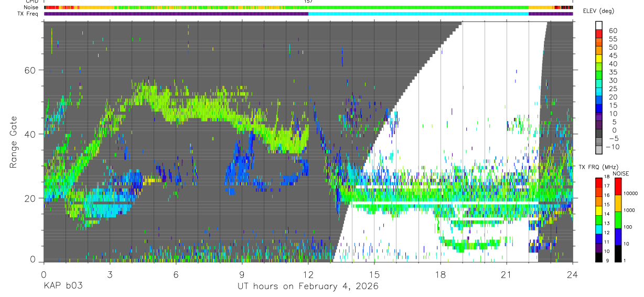Click the Range Gate axis tick "40"

tap(30, 134)
